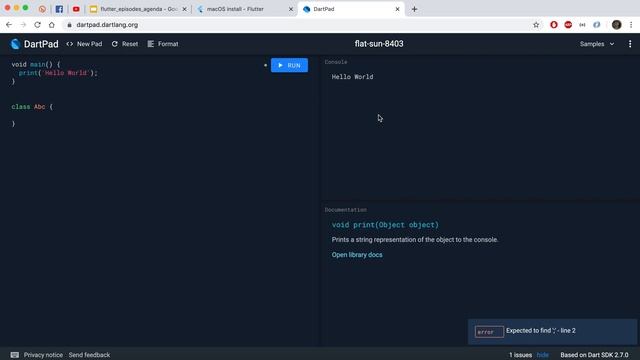640x360 pixels.
Task: Open the pinned Facebook tab
Action: (59, 9)
